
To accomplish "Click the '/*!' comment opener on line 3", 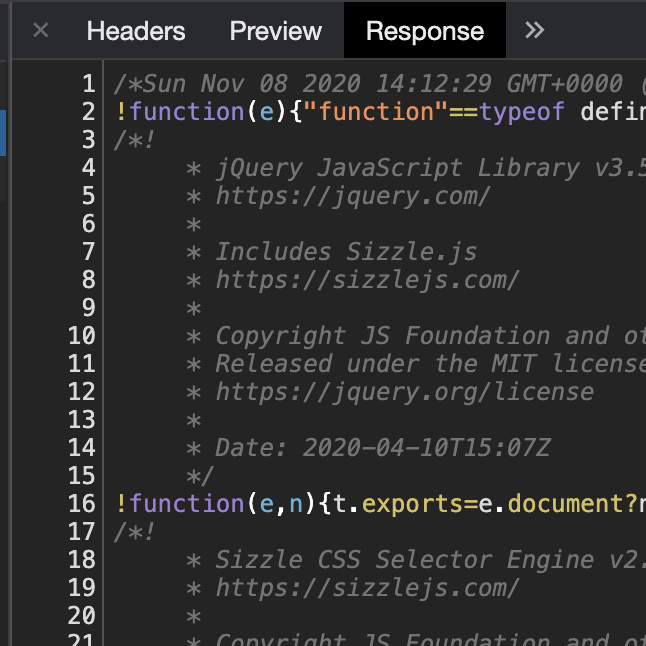I will click(x=134, y=140).
